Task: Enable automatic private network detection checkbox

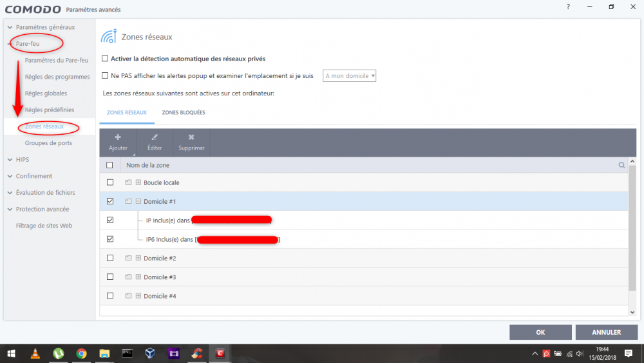Action: tap(105, 59)
